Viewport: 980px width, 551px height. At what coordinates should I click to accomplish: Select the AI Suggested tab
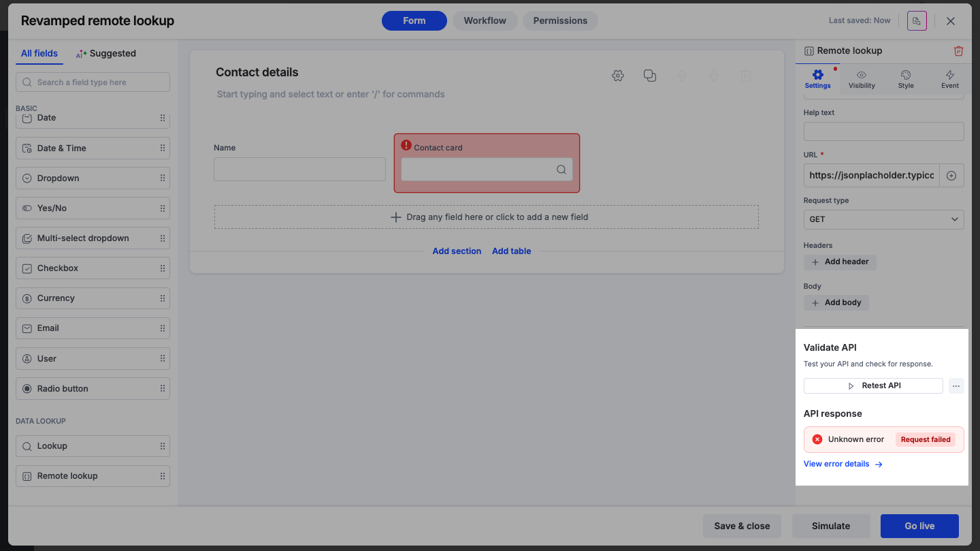point(106,53)
